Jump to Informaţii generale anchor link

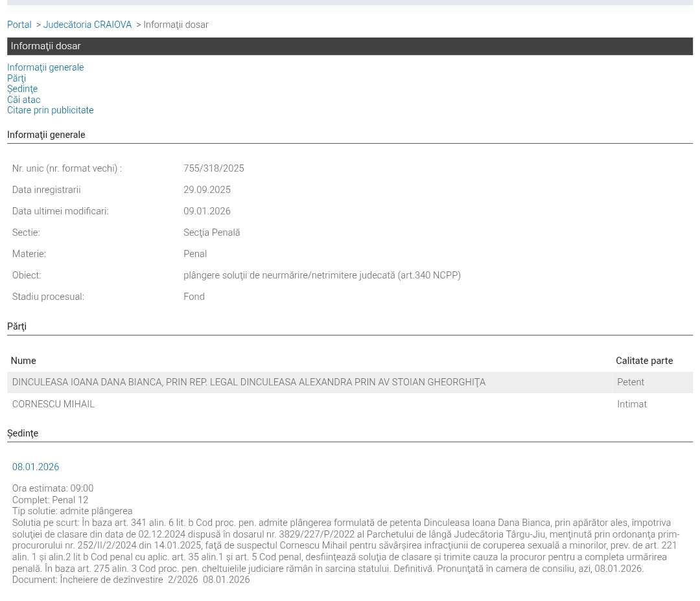[45, 67]
